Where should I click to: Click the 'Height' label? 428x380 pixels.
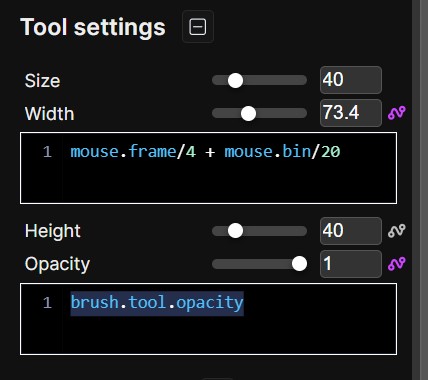[53, 231]
